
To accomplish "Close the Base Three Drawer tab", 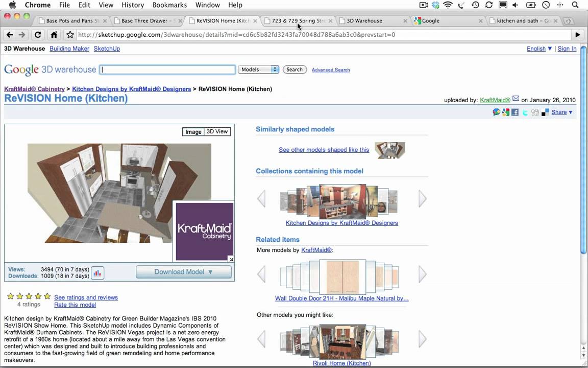I will (180, 21).
